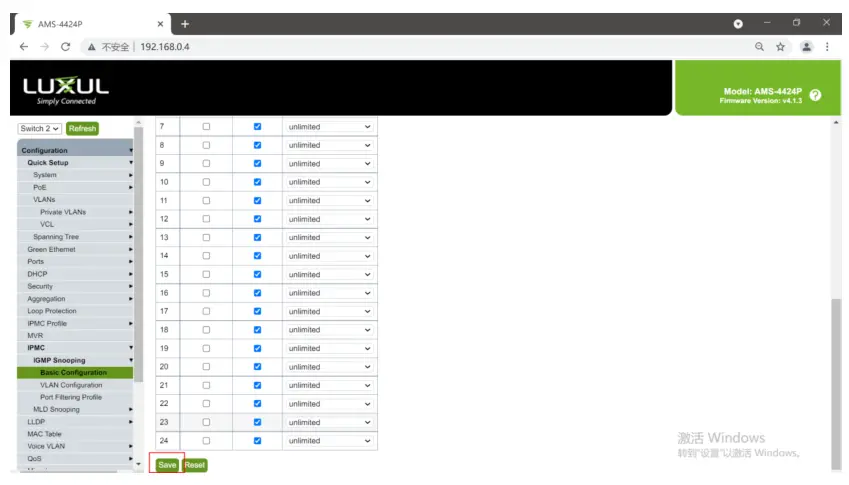Click the not-secure warning icon
This screenshot has width=849, height=485.
pos(92,47)
